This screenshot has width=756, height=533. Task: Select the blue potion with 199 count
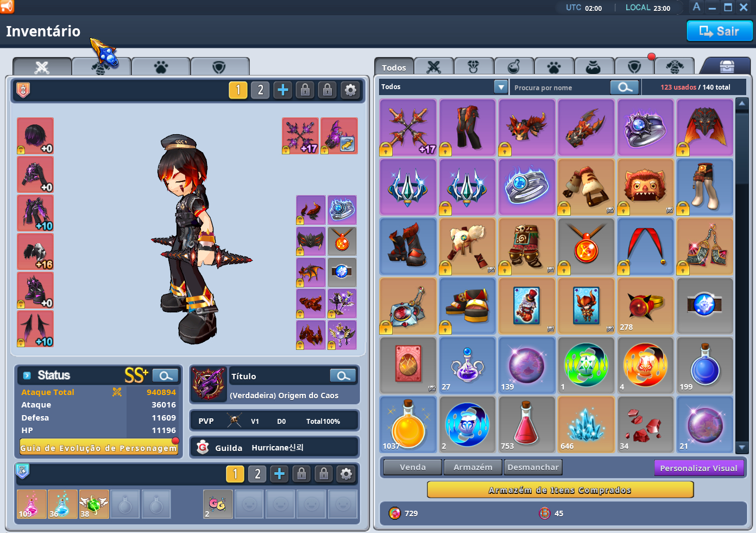point(705,365)
